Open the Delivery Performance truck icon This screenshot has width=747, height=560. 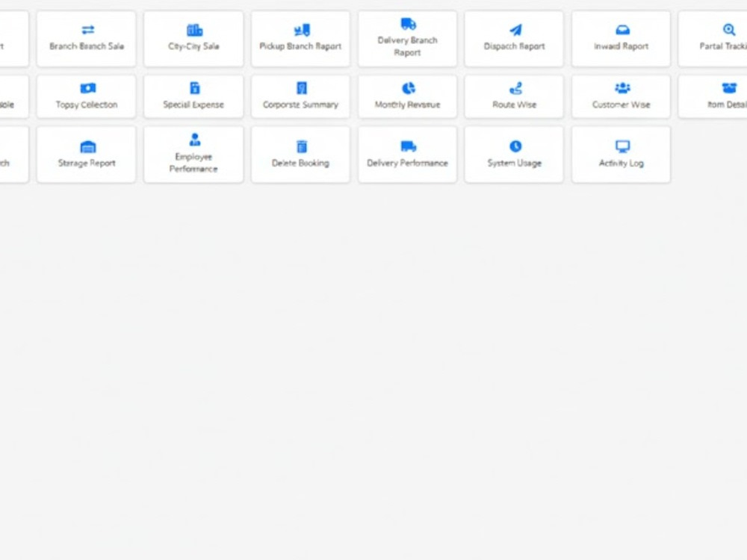pos(409,146)
